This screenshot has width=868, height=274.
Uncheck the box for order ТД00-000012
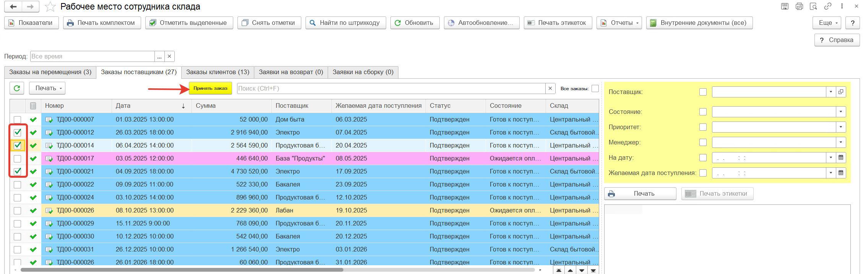(x=18, y=133)
